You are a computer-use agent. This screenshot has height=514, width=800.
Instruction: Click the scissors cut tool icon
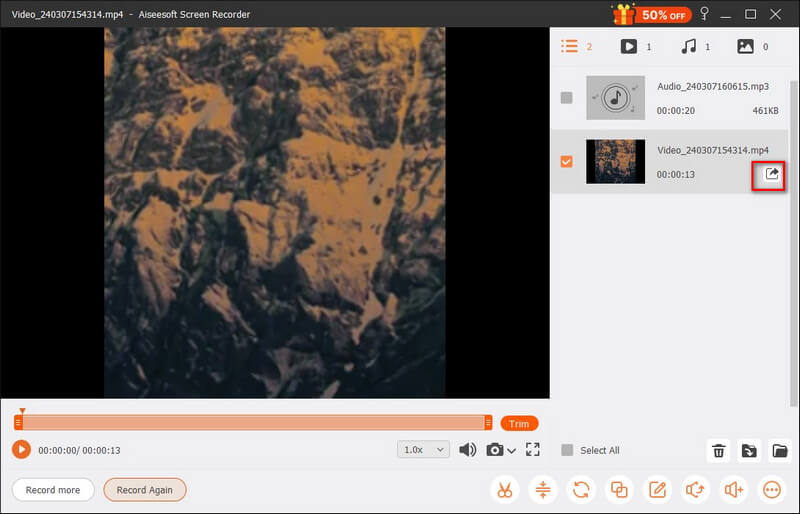[x=504, y=490]
